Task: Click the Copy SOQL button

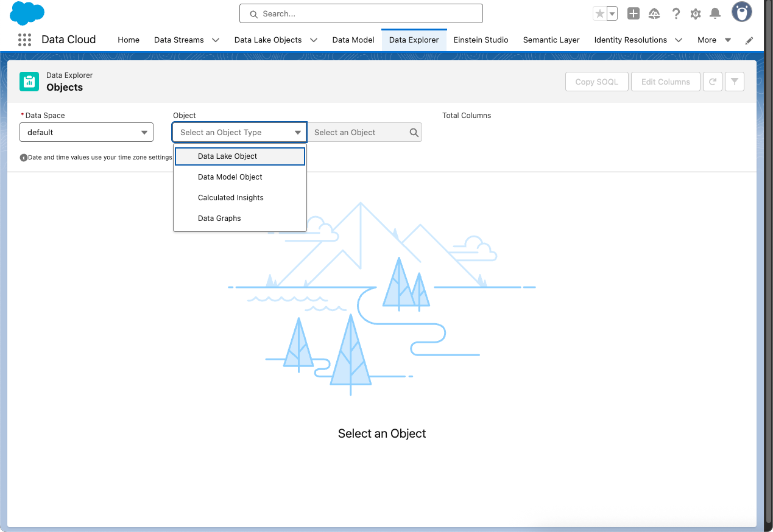Action: [x=596, y=82]
